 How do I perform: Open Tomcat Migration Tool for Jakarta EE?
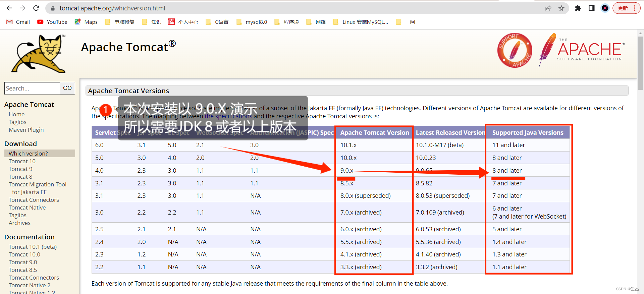coord(38,188)
